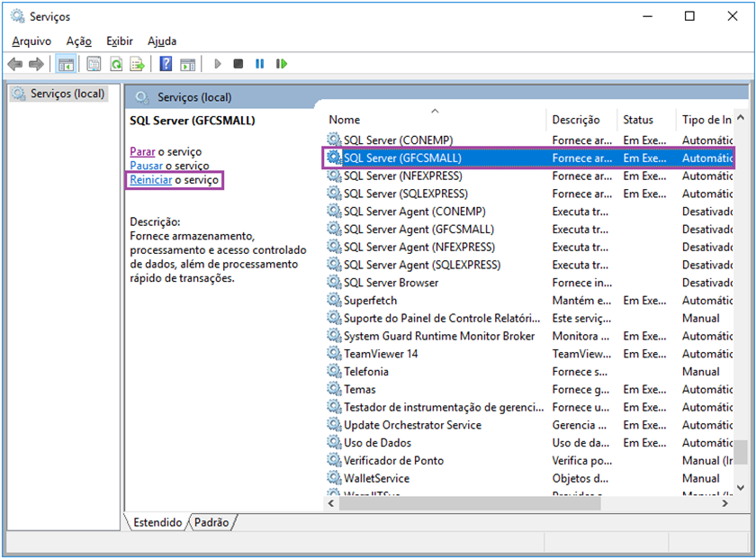Select the Testador de instrumentação de gerenciamento service
The width and height of the screenshot is (756, 560).
click(x=528, y=407)
